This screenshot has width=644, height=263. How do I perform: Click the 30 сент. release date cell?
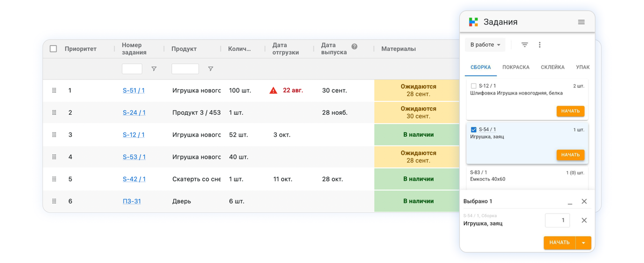[x=334, y=91]
